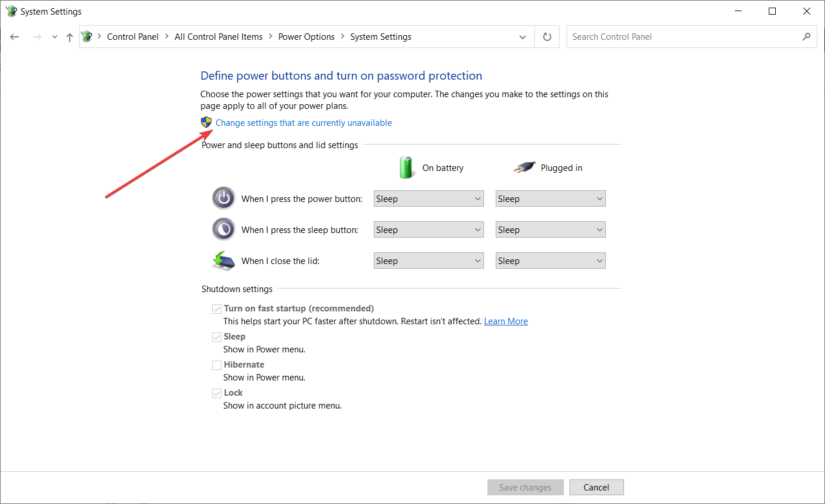
Task: Toggle the Hibernate checkbox
Action: [x=217, y=365]
